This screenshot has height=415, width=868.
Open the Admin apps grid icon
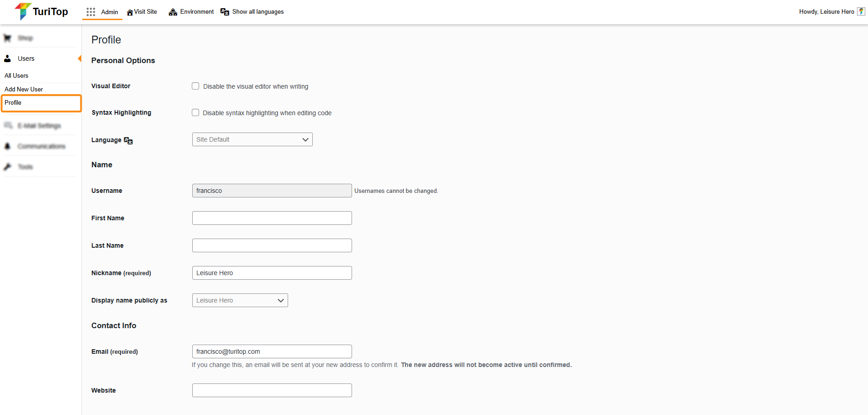click(x=91, y=12)
